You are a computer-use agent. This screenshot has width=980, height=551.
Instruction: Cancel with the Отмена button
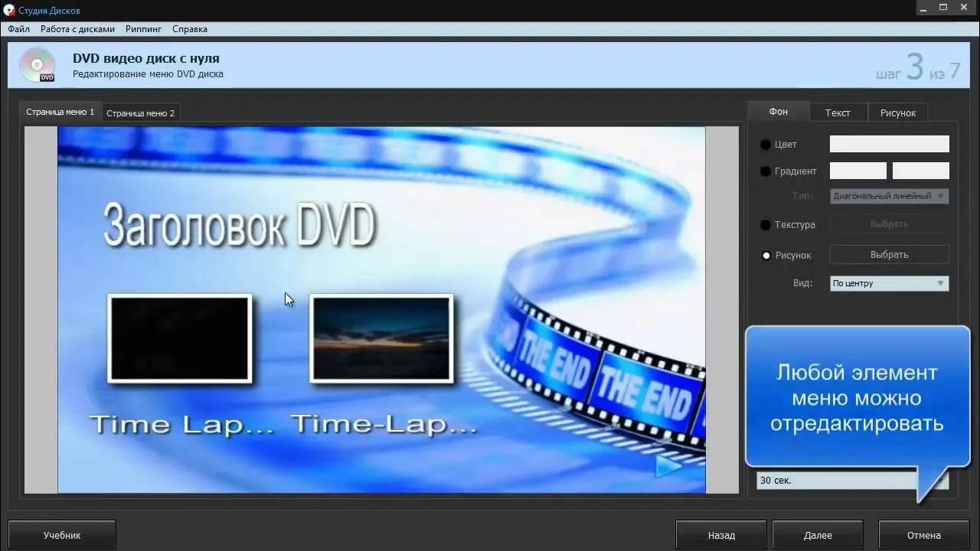coord(924,536)
